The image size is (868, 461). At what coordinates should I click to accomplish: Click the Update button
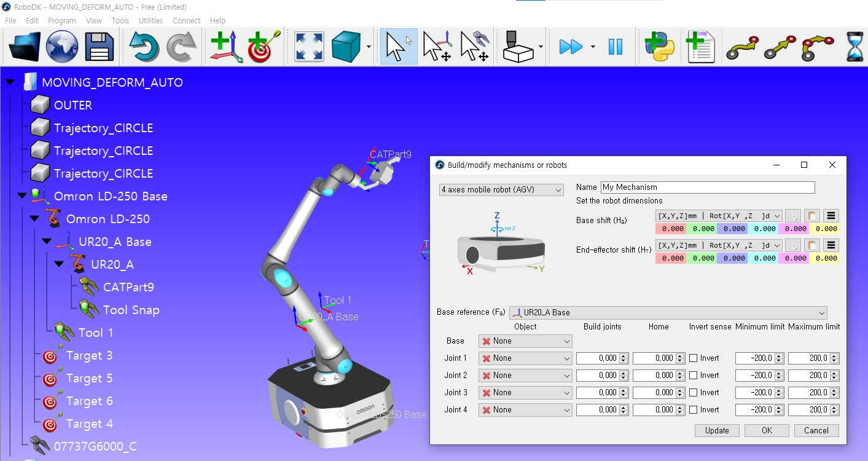click(717, 431)
